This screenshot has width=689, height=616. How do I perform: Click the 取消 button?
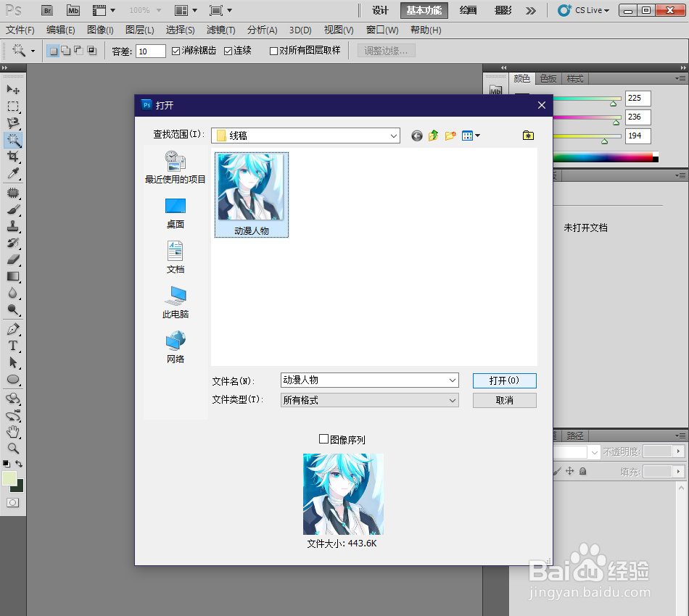[505, 401]
